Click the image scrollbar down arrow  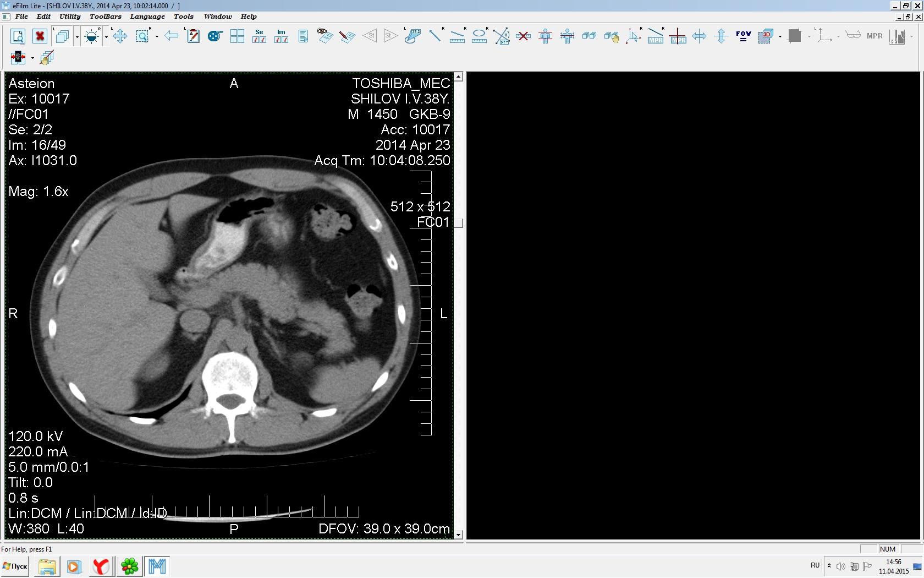(458, 535)
